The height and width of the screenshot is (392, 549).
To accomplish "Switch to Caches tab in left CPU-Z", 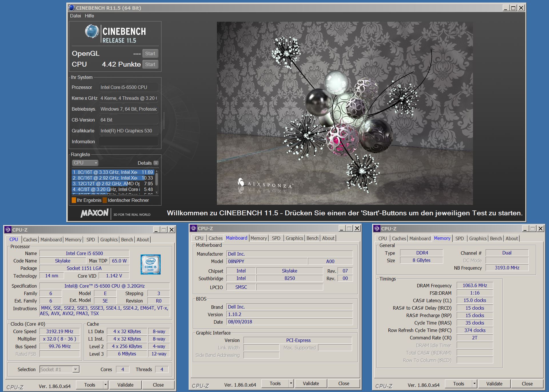I will 30,240.
